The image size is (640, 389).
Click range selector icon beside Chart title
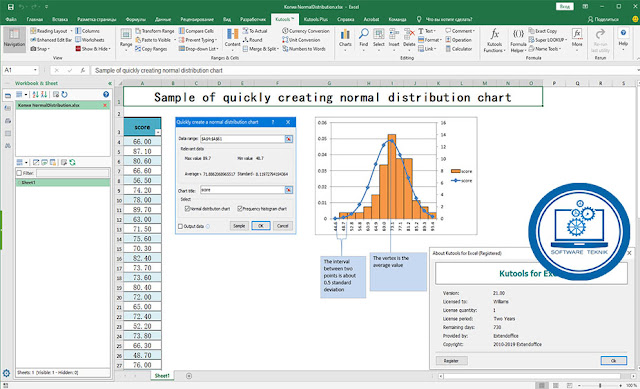(x=289, y=190)
